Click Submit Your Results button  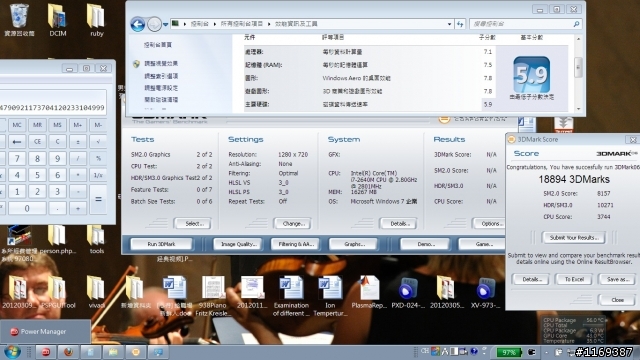click(x=573, y=238)
